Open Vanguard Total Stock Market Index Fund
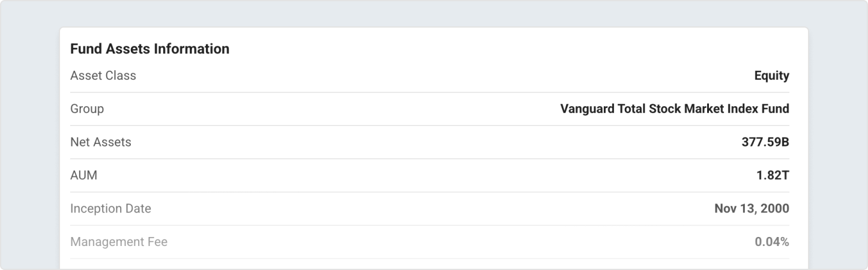The image size is (868, 270). 674,109
